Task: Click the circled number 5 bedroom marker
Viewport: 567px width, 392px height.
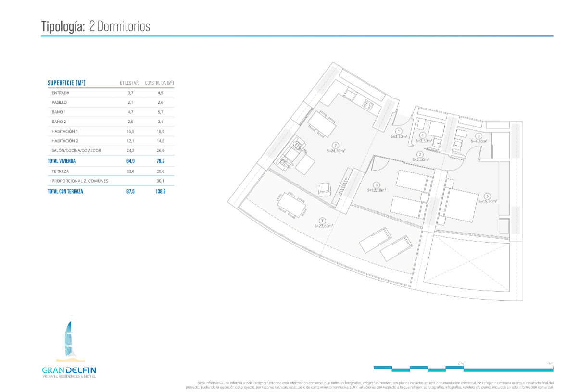Action: pyautogui.click(x=488, y=196)
